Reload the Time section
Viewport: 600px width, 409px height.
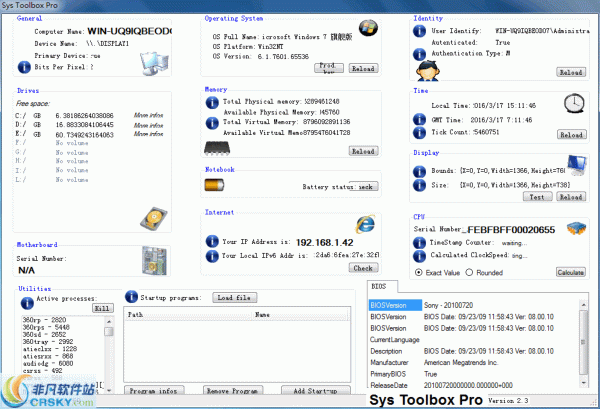coord(571,135)
